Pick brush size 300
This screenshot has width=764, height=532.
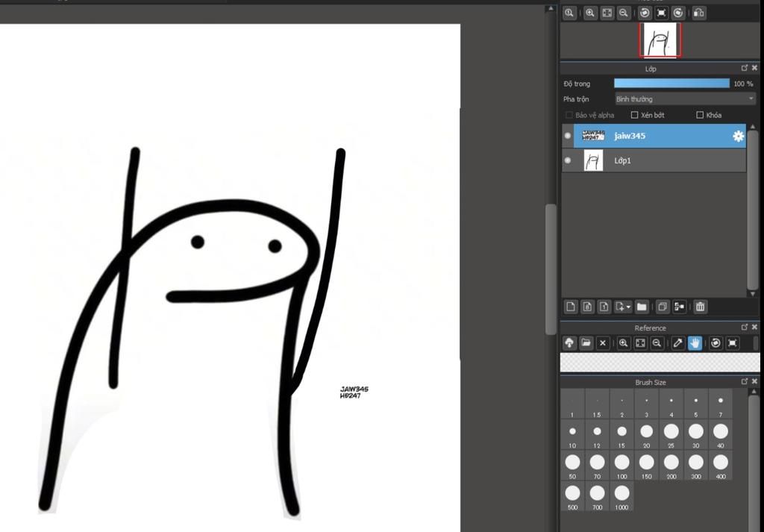pyautogui.click(x=696, y=466)
